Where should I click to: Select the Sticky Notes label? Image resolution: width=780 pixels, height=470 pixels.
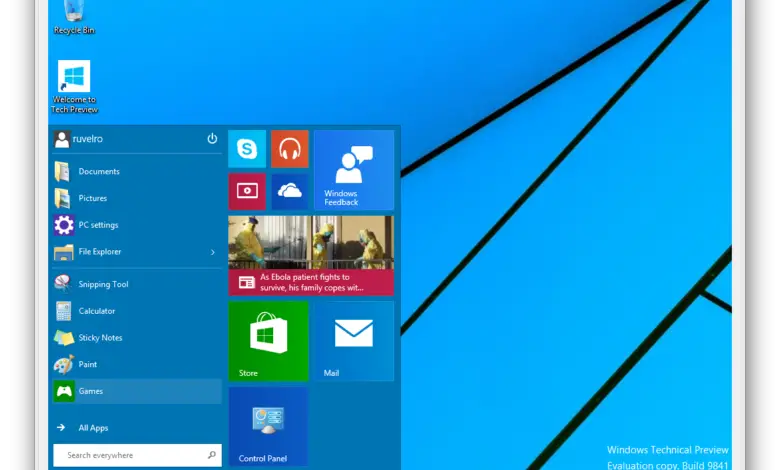click(x=100, y=338)
